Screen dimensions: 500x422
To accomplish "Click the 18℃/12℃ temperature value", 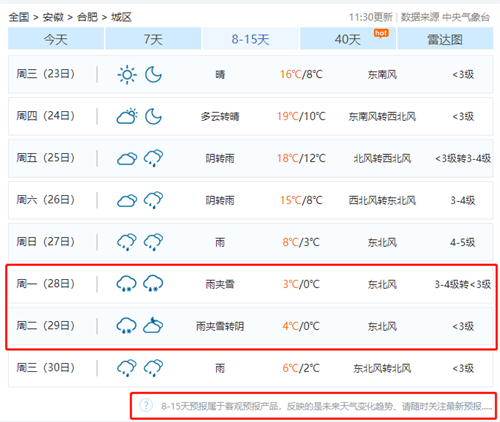I will (301, 158).
